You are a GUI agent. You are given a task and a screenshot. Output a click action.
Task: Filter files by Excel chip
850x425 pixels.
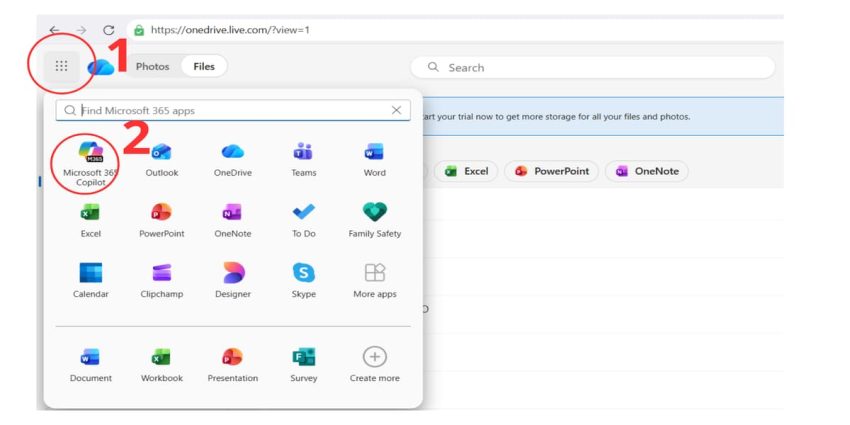click(466, 171)
